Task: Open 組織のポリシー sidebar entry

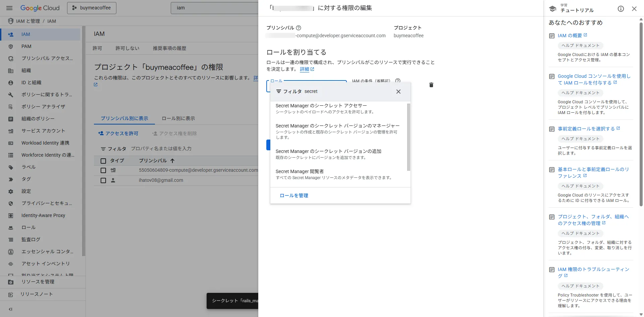Action: click(40, 119)
